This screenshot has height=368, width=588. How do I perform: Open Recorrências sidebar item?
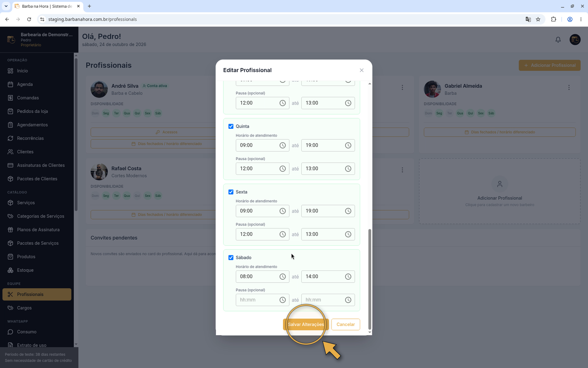[x=37, y=138]
